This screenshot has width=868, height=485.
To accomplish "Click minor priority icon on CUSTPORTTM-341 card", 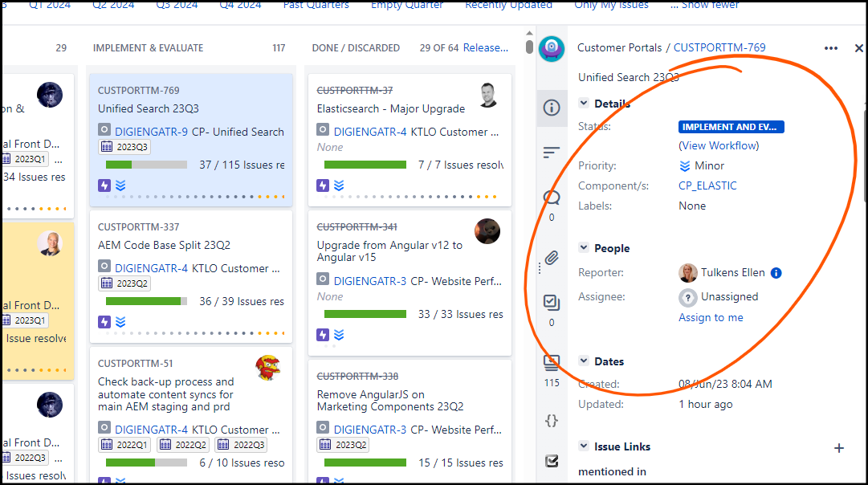I will click(340, 334).
